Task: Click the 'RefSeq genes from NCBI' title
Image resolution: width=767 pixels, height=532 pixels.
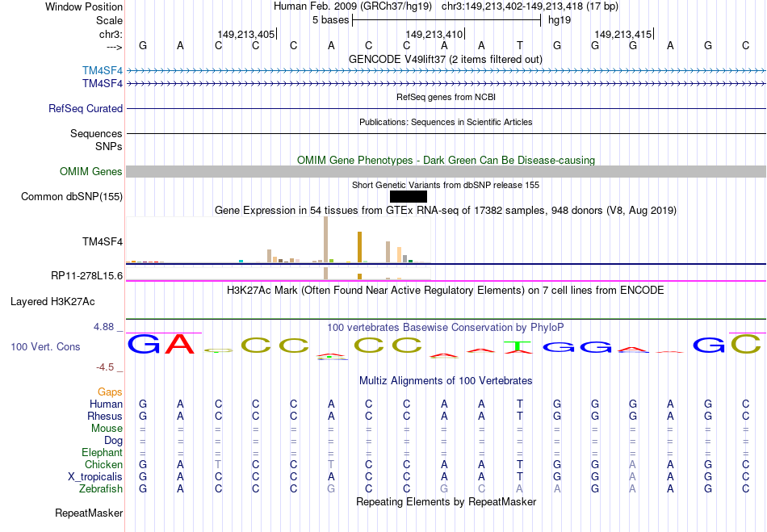Action: (446, 97)
